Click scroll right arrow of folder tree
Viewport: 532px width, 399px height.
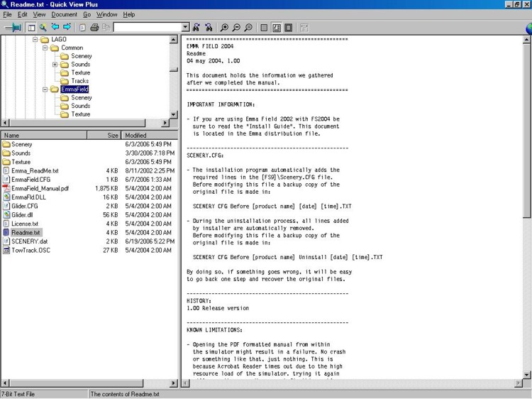pyautogui.click(x=165, y=123)
